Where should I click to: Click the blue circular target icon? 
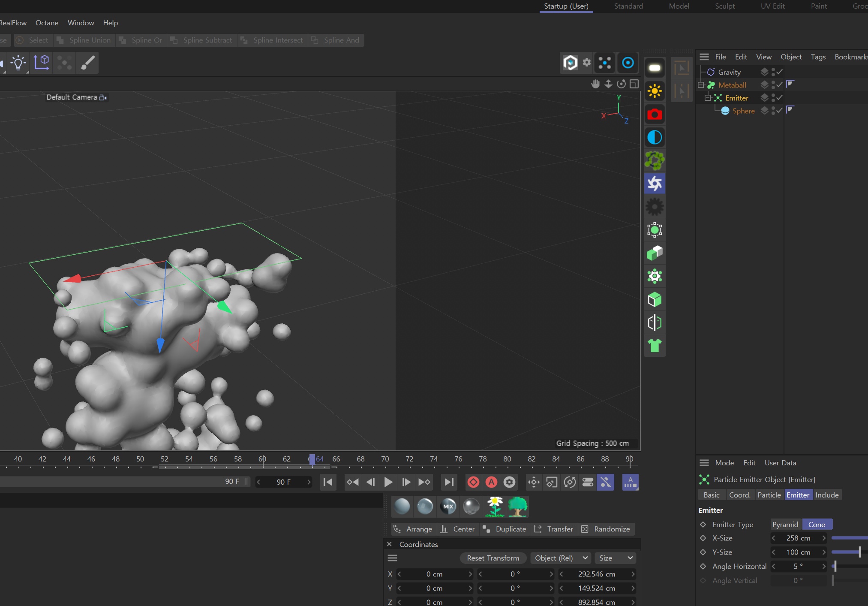pyautogui.click(x=628, y=63)
